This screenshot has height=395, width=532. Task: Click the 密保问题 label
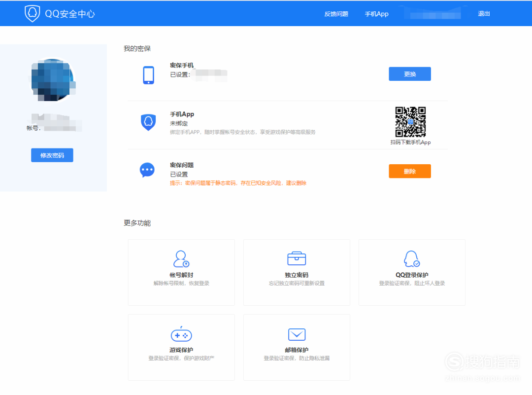tap(182, 165)
